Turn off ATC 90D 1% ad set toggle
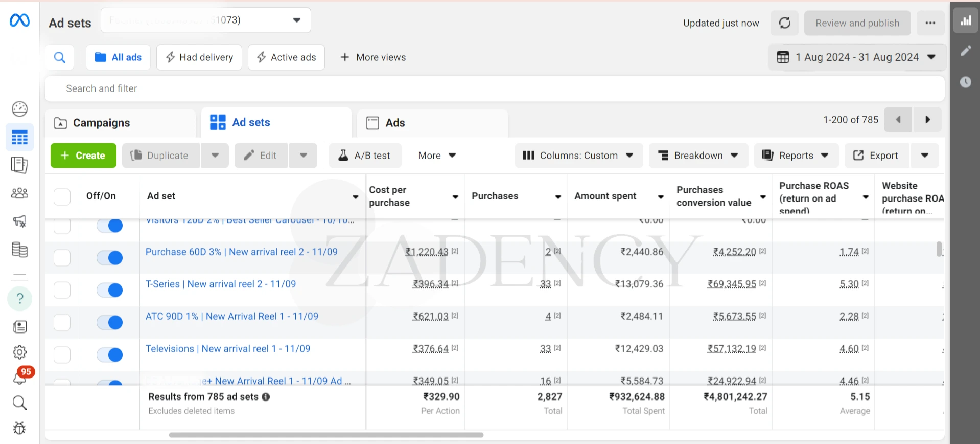Image resolution: width=980 pixels, height=444 pixels. [x=110, y=322]
